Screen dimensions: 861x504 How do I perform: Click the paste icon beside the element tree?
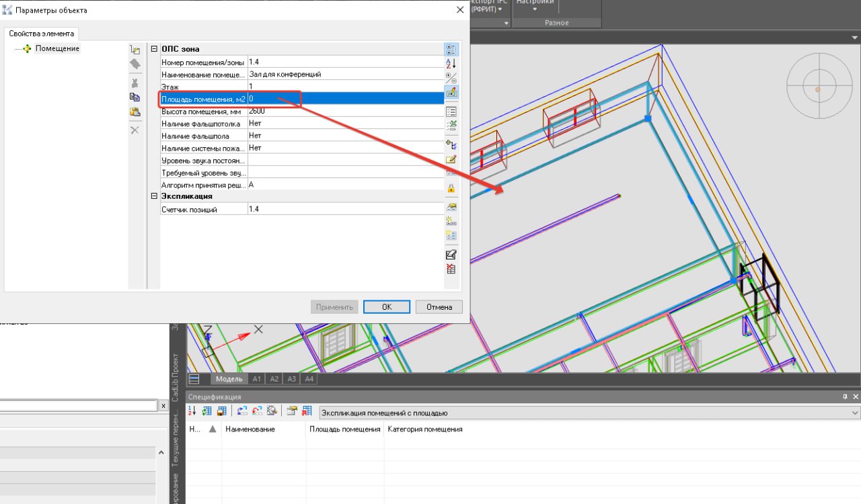pyautogui.click(x=135, y=112)
